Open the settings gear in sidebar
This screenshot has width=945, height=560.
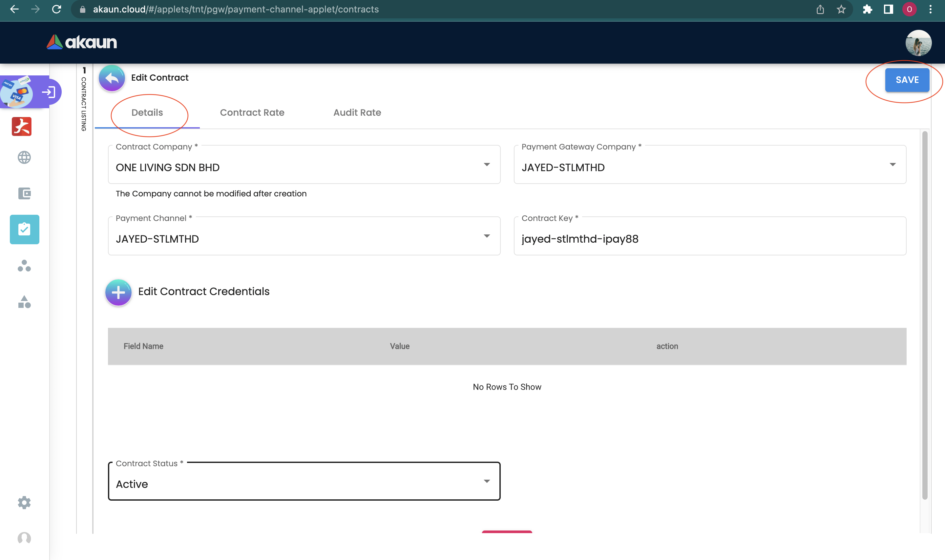(x=24, y=502)
